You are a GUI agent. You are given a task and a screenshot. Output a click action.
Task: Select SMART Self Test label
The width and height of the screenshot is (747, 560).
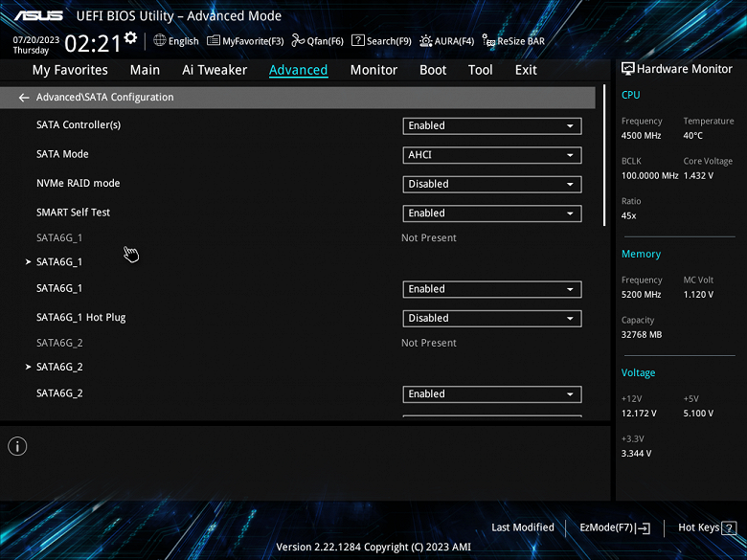click(x=73, y=213)
